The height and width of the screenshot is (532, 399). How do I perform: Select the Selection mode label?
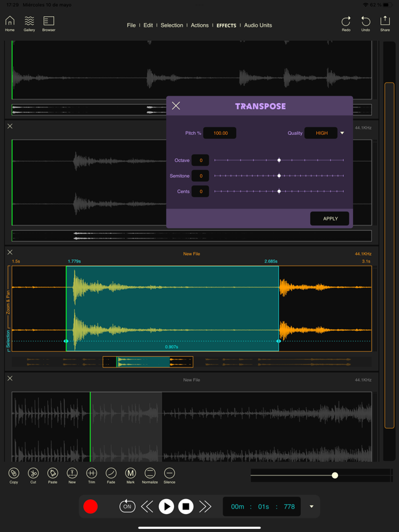pos(8,338)
